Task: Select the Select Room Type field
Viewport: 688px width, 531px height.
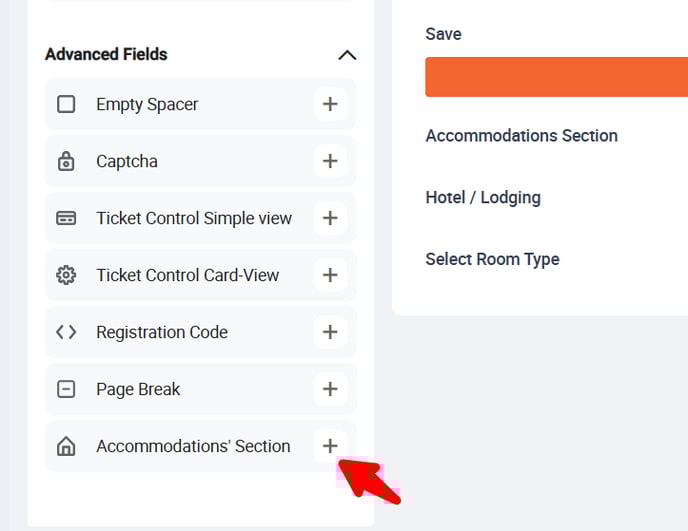Action: pos(492,259)
